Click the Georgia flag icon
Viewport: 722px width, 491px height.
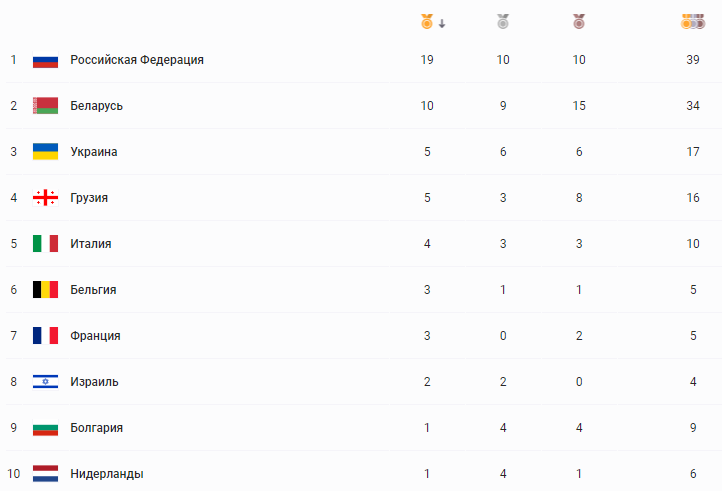point(45,198)
